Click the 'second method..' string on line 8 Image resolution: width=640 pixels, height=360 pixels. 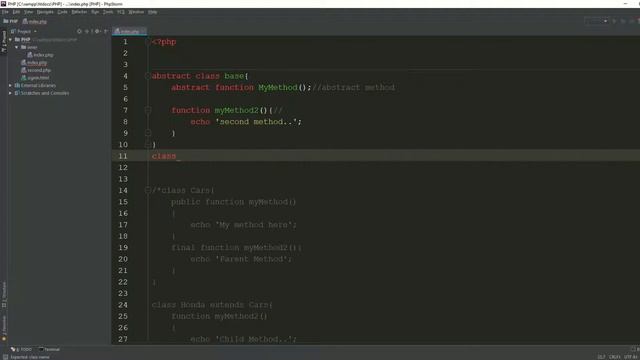click(x=256, y=122)
